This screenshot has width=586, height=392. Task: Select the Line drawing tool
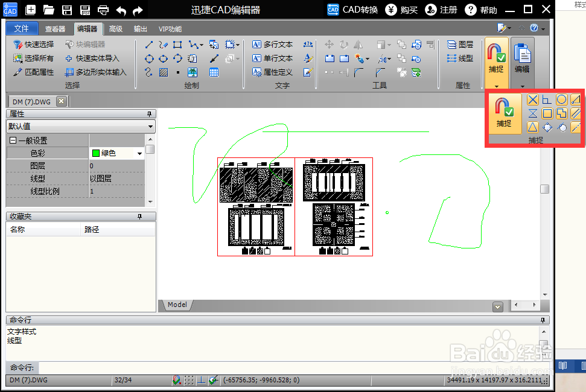click(148, 45)
